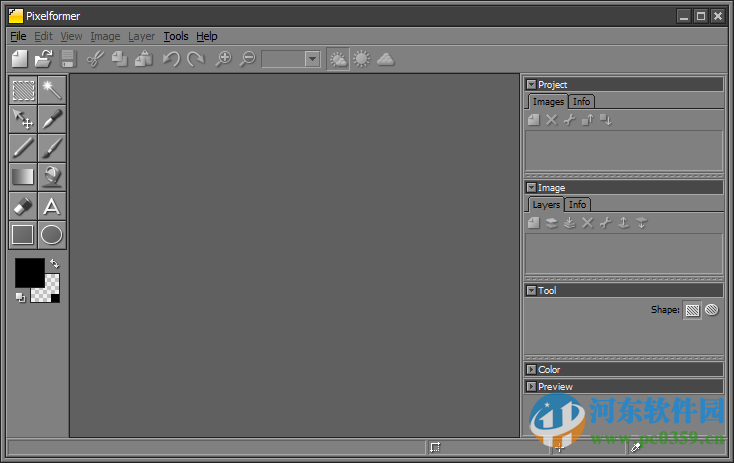The image size is (734, 463).
Task: Redo the last action
Action: (196, 59)
